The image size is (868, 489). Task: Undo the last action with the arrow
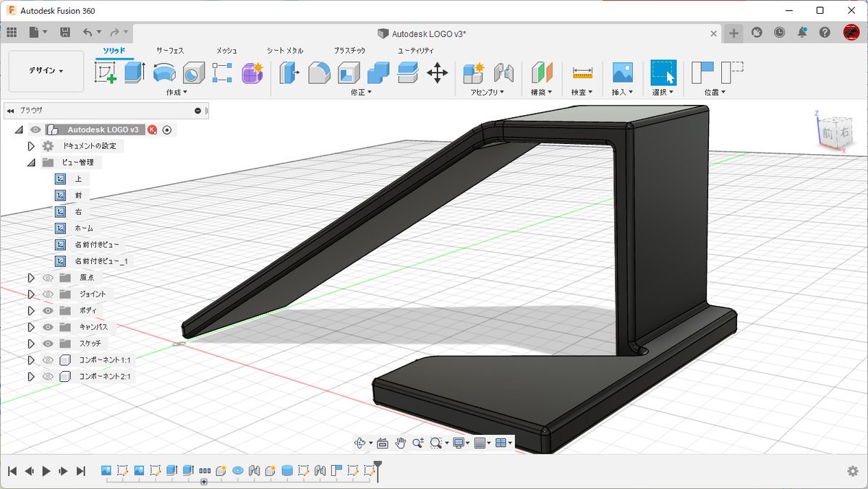pyautogui.click(x=88, y=33)
